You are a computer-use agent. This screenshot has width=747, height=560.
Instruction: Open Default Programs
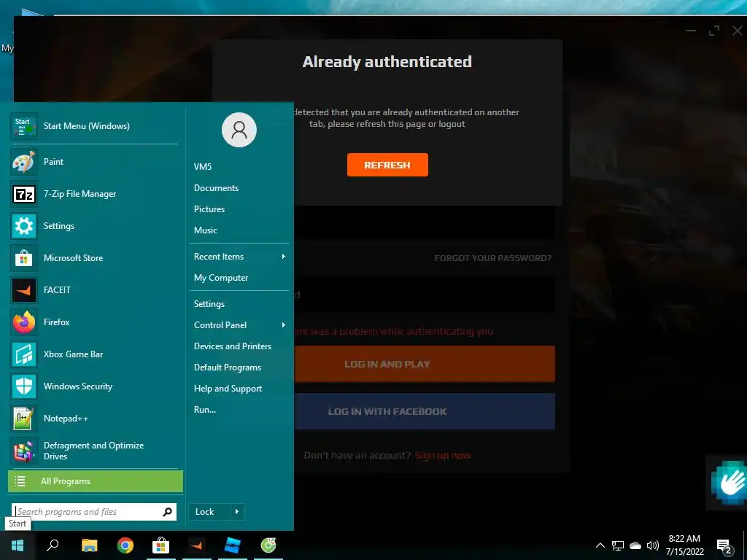[x=228, y=367]
